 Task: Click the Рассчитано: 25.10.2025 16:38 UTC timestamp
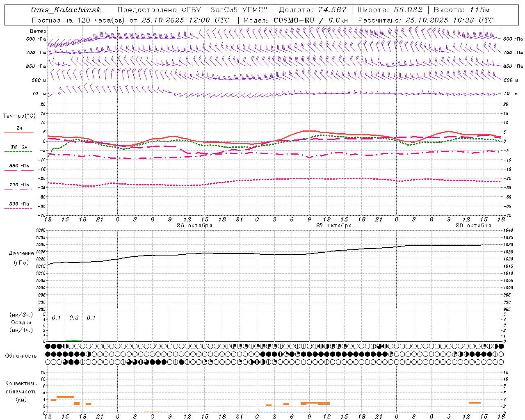tap(426, 20)
